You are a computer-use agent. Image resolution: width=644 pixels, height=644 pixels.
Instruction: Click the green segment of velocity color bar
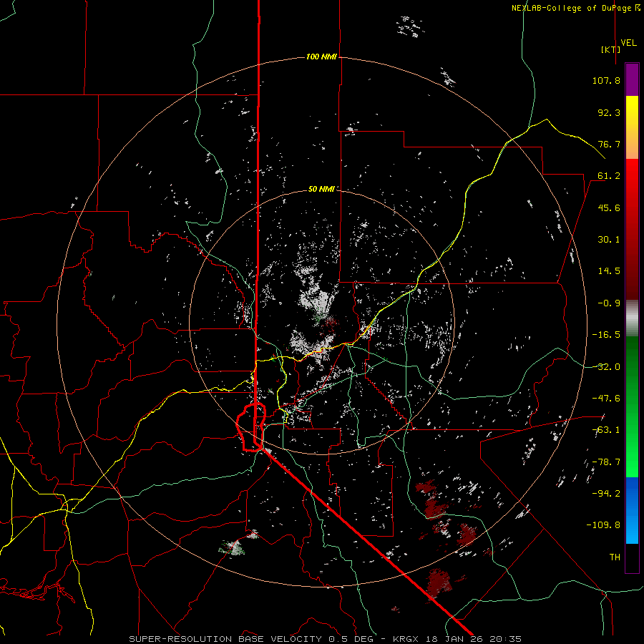632,406
